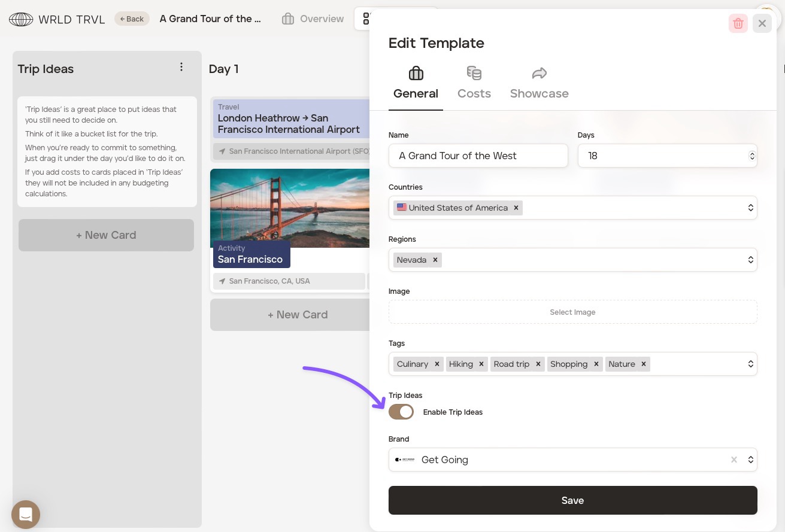Remove the Culinary tag

(437, 364)
